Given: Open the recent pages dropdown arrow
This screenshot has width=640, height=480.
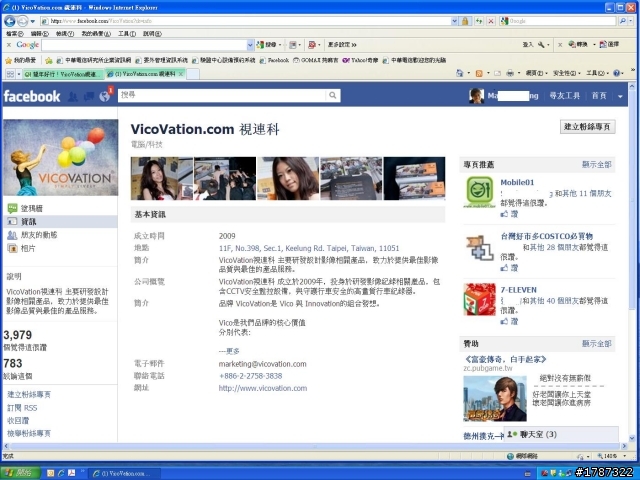Looking at the screenshot, I should tap(33, 21).
